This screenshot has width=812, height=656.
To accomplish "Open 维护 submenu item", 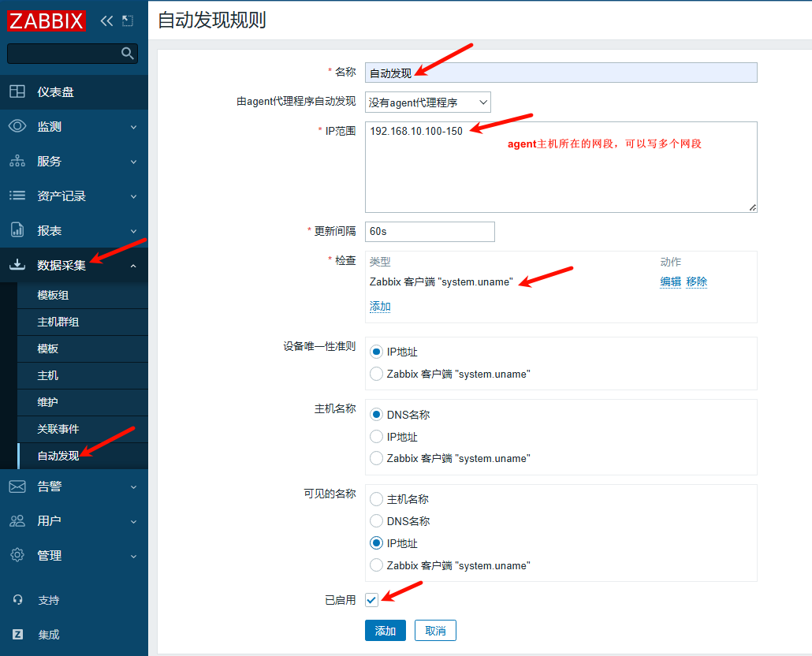I will 83,402.
